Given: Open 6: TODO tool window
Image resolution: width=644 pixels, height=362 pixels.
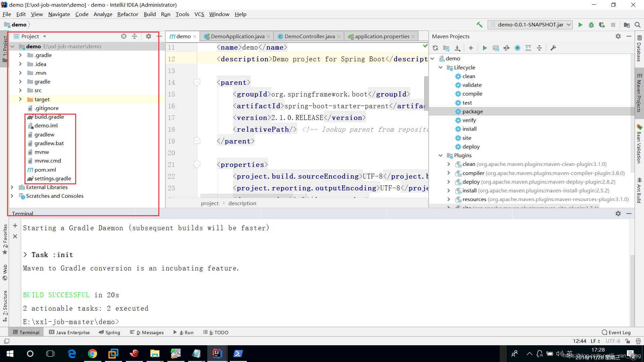Looking at the screenshot, I should [x=216, y=333].
